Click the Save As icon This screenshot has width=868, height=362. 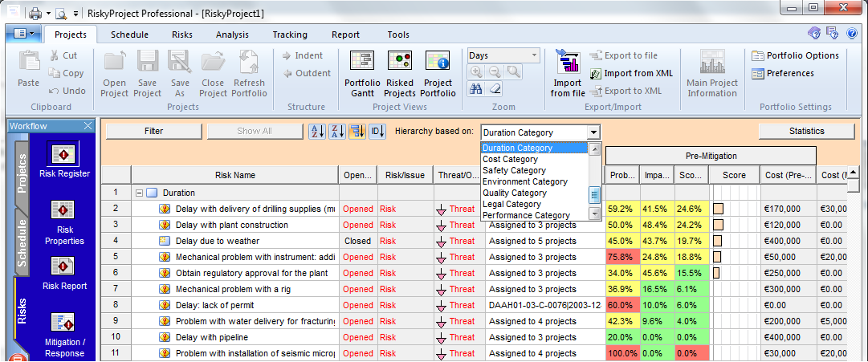point(180,62)
